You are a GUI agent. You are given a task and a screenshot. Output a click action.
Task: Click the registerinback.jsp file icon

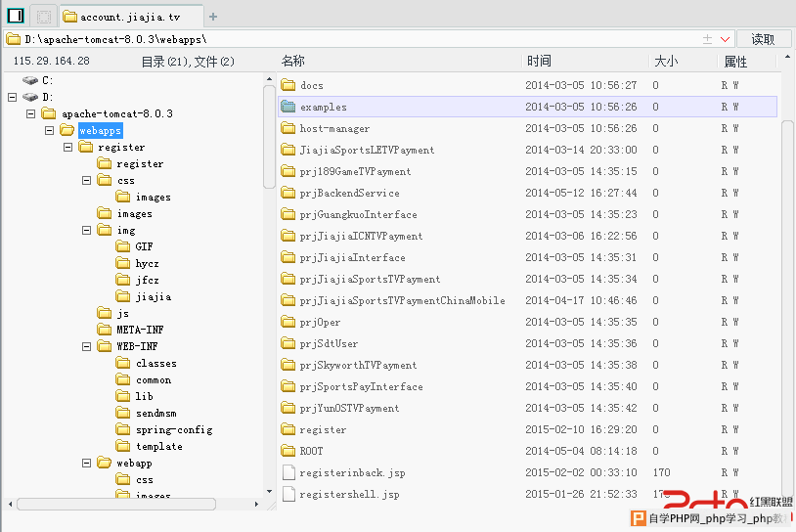coord(288,472)
